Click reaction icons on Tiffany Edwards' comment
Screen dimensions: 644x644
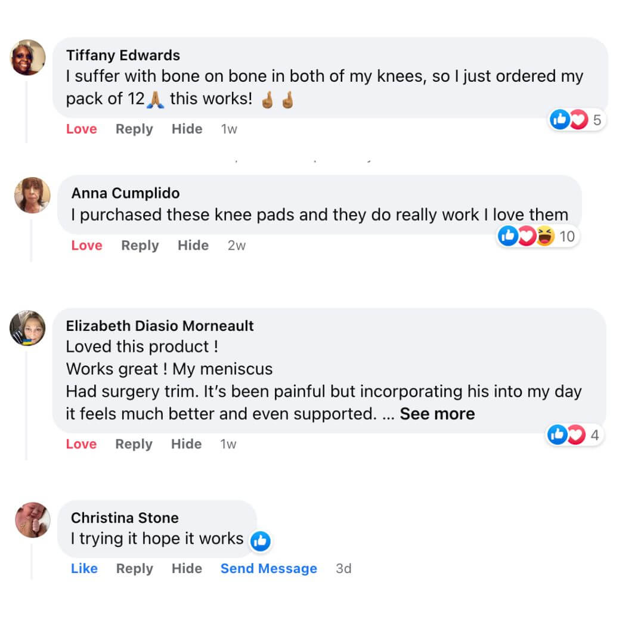coord(569,120)
